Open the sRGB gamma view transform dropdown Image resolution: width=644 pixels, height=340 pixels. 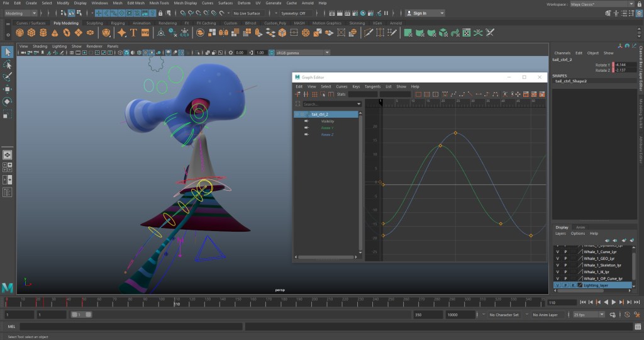[x=299, y=53]
